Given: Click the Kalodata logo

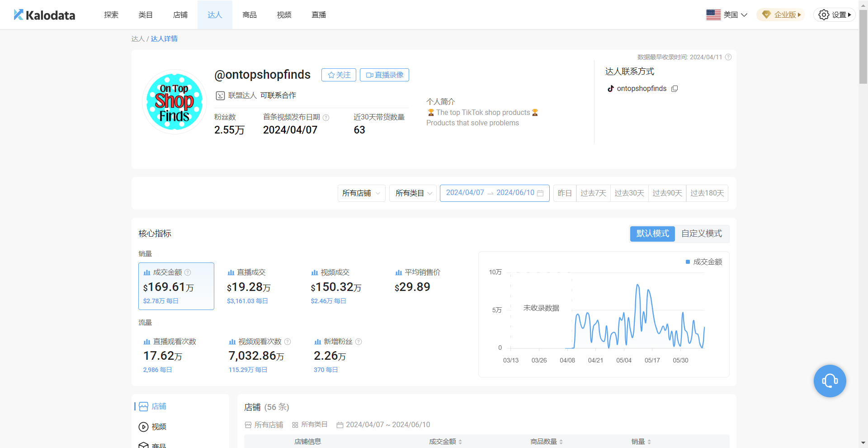Looking at the screenshot, I should click(44, 15).
